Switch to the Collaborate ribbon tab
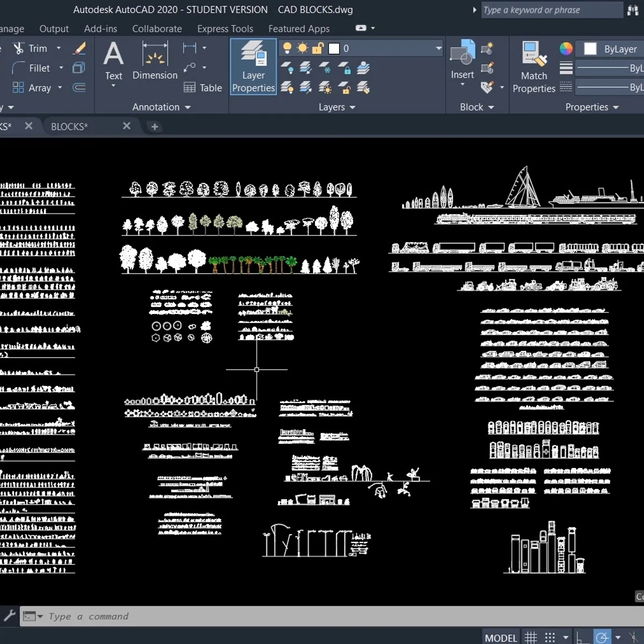Image resolution: width=644 pixels, height=644 pixels. [x=157, y=29]
